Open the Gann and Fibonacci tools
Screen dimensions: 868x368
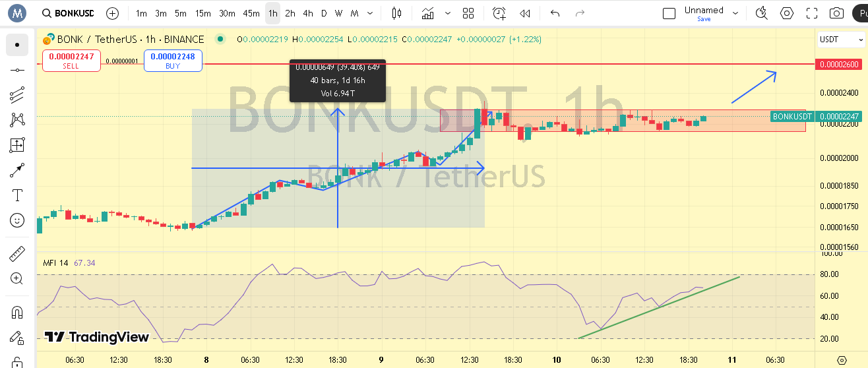pos(17,95)
